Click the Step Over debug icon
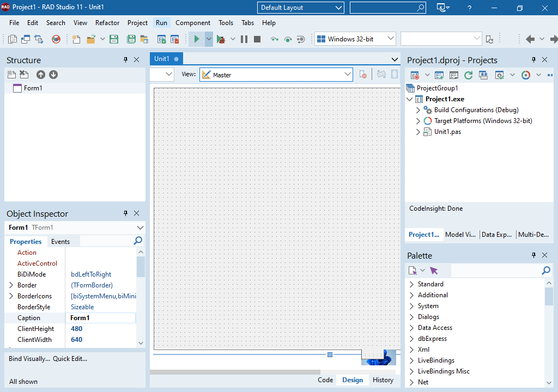The width and height of the screenshot is (558, 392). click(288, 39)
